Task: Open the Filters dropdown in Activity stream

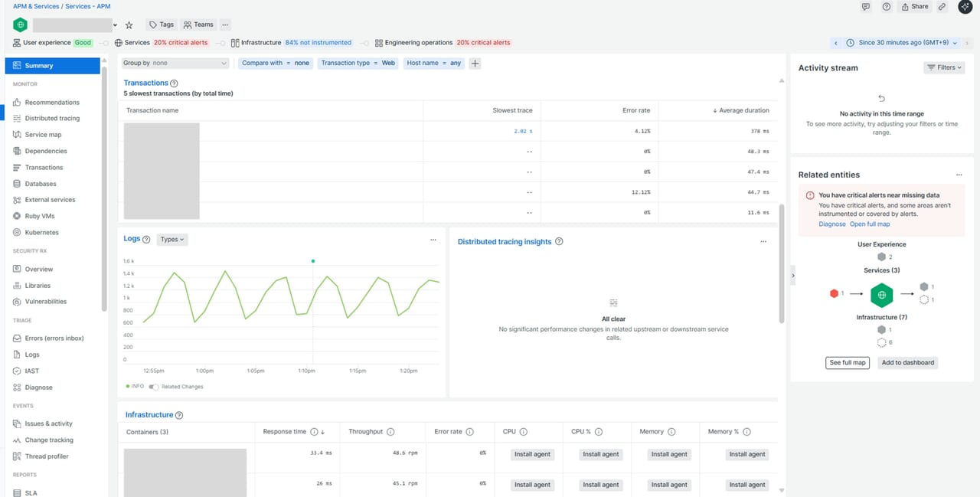Action: point(945,68)
